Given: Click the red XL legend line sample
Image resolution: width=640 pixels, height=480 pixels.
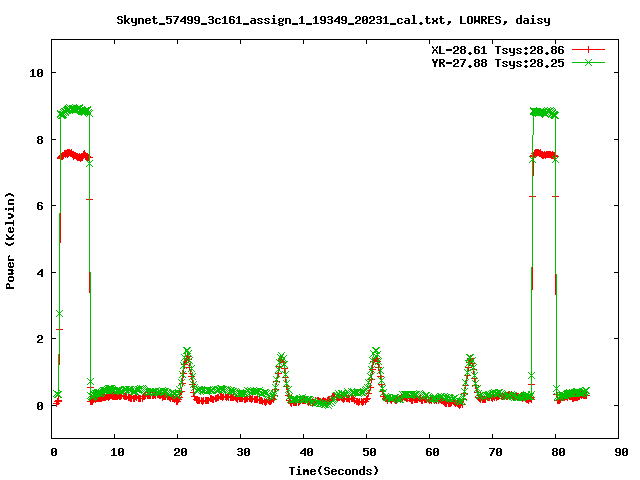Looking at the screenshot, I should (x=588, y=50).
